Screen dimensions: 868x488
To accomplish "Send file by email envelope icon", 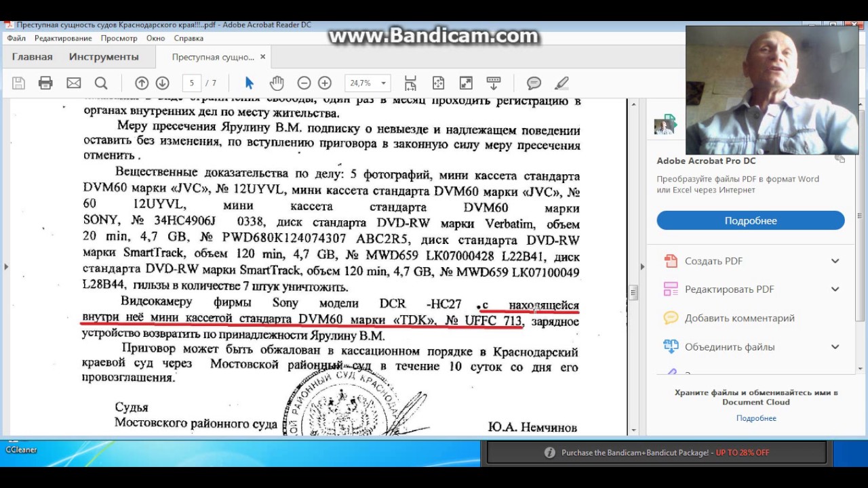I will (x=73, y=83).
